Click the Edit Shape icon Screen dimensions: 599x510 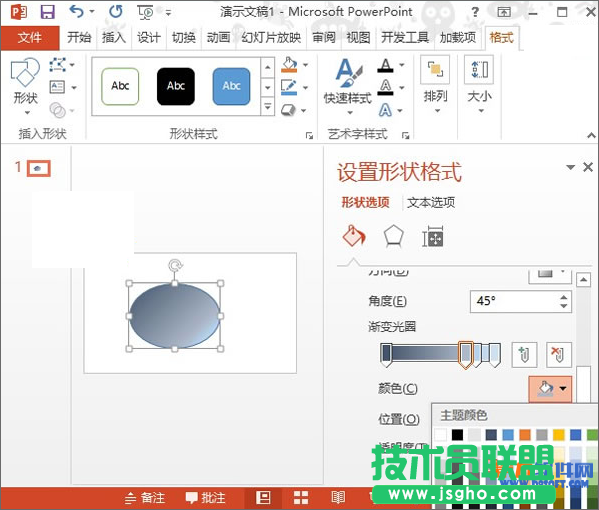57,65
